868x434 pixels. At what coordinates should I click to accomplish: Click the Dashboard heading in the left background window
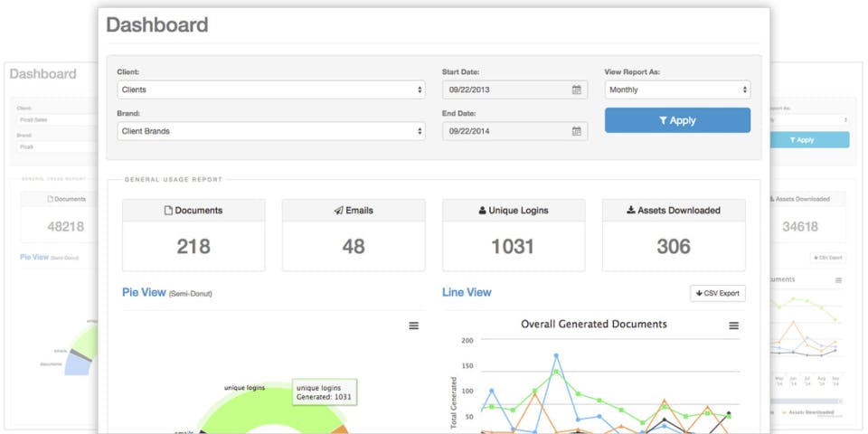tap(42, 73)
